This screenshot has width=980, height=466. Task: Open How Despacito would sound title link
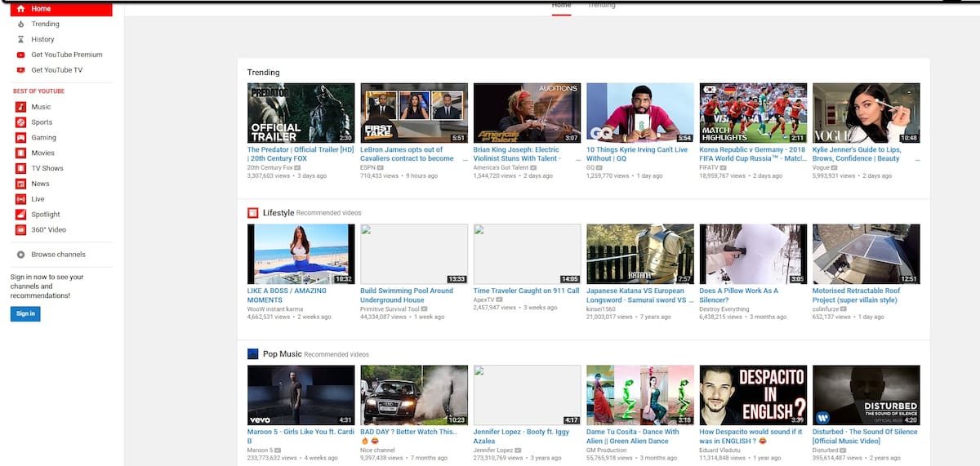(751, 437)
